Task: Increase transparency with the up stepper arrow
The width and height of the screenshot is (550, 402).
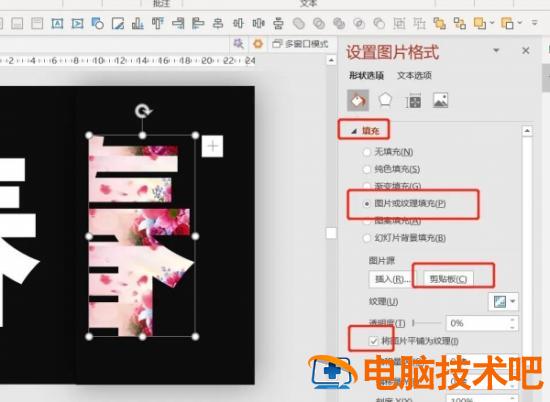Action: point(512,320)
